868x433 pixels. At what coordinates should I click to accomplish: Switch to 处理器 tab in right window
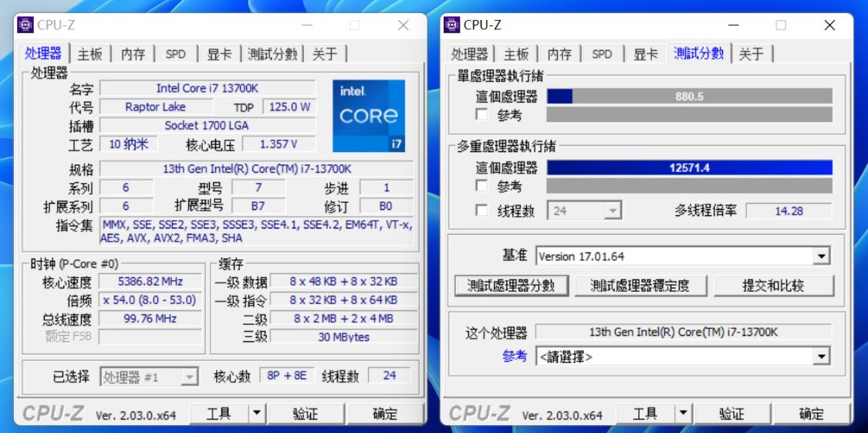click(x=469, y=54)
